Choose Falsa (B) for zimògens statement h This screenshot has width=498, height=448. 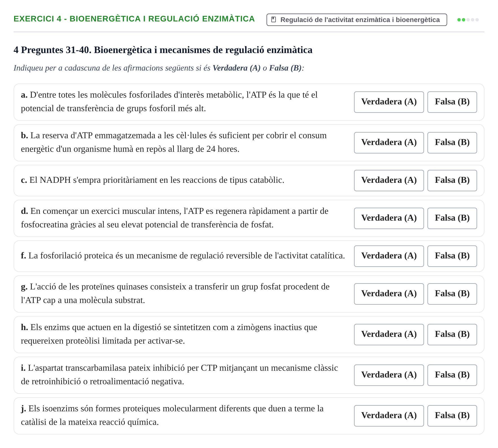(452, 335)
